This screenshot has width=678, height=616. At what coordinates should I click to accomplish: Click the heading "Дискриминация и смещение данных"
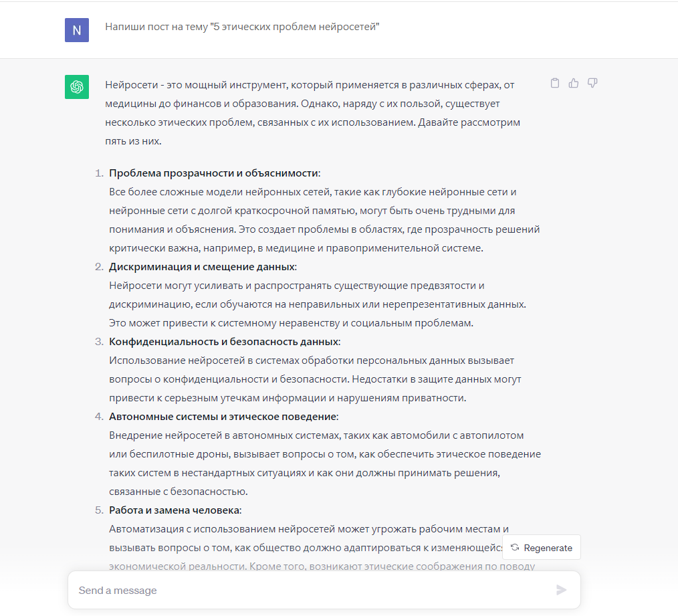click(202, 267)
